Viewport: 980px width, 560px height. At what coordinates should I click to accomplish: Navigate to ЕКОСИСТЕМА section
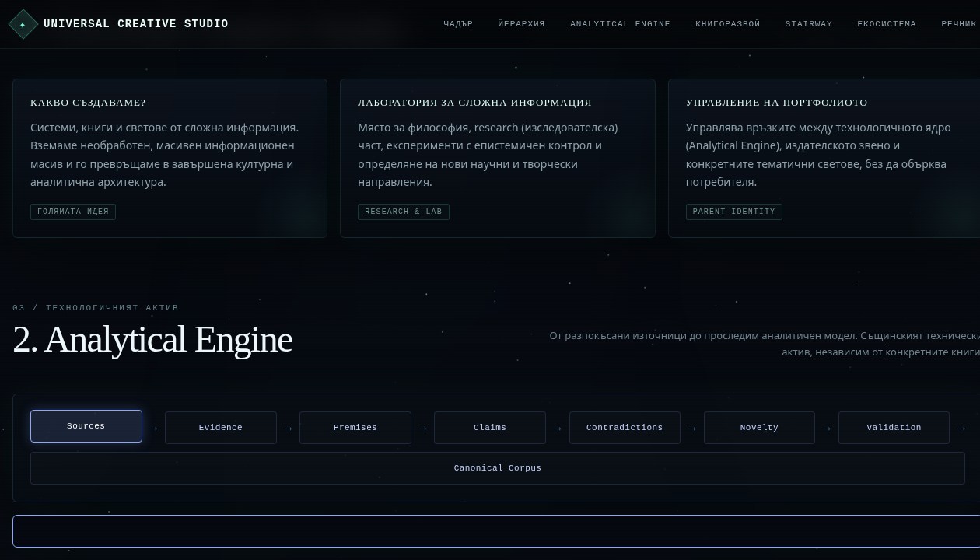click(887, 24)
